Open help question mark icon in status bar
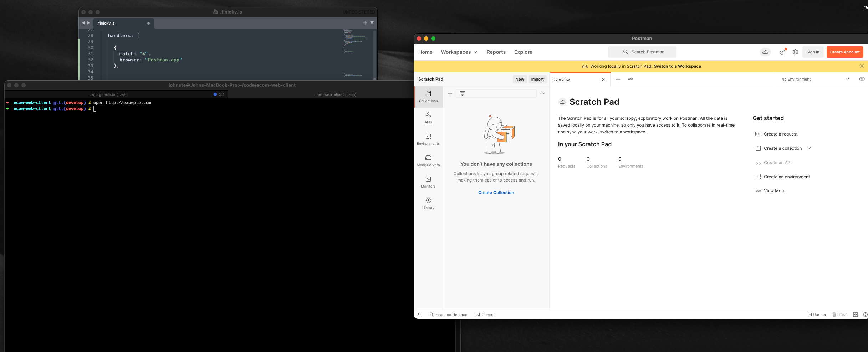Screen dimensions: 868x352 [865, 315]
